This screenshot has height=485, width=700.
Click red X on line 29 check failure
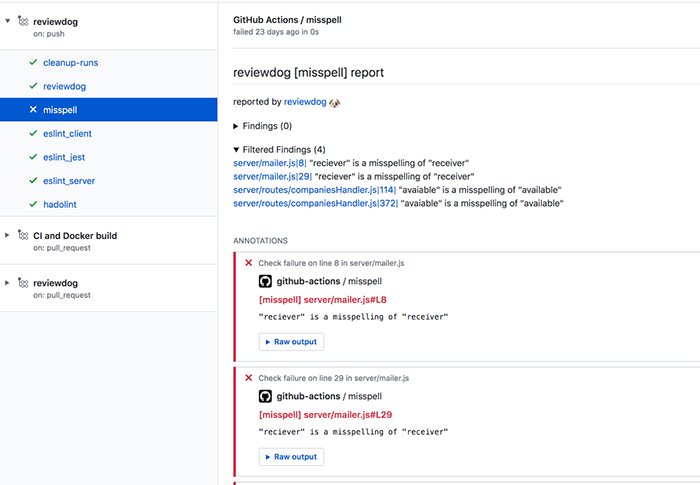(x=249, y=378)
